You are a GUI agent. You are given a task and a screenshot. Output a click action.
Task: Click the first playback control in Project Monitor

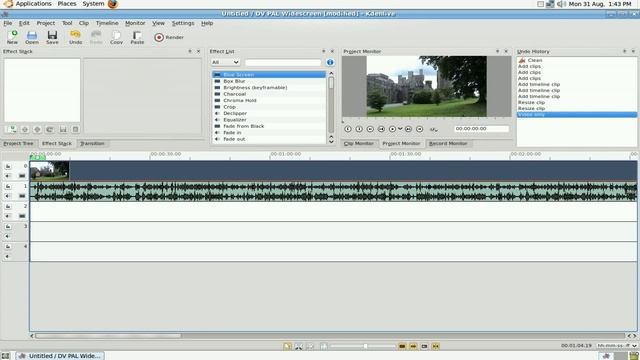point(348,129)
